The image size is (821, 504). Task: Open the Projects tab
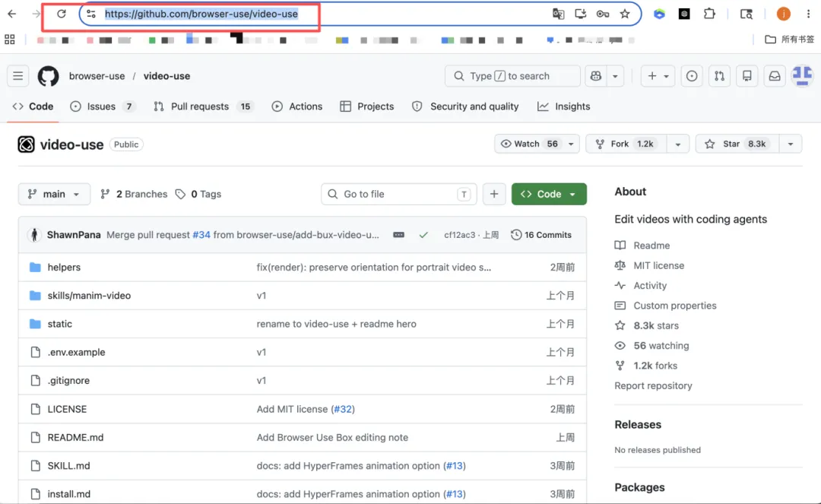point(367,106)
